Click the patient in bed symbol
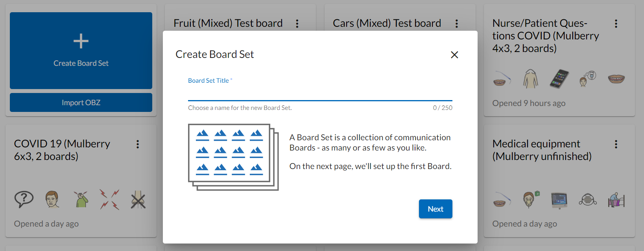Viewport: 644px width, 251px height. pyautogui.click(x=616, y=200)
